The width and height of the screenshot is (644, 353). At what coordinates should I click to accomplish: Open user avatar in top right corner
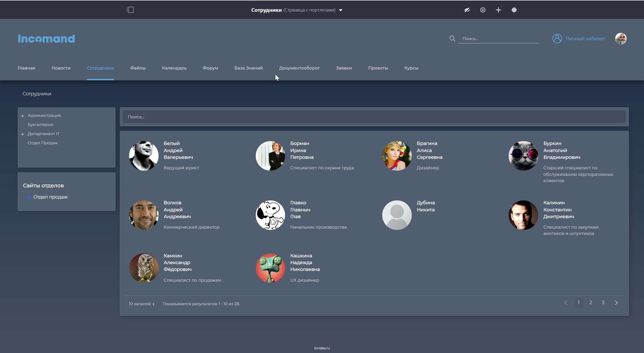620,39
